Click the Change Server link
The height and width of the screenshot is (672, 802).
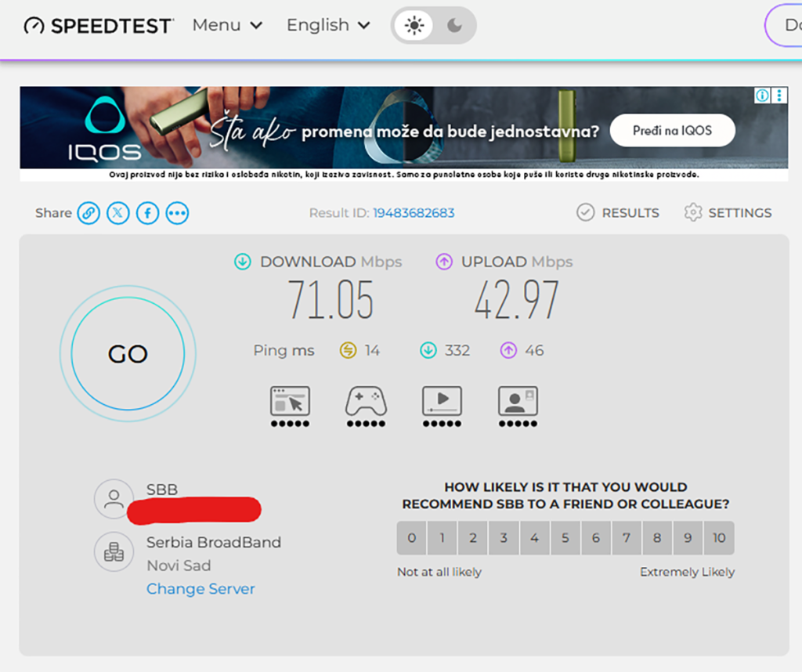[x=200, y=589]
